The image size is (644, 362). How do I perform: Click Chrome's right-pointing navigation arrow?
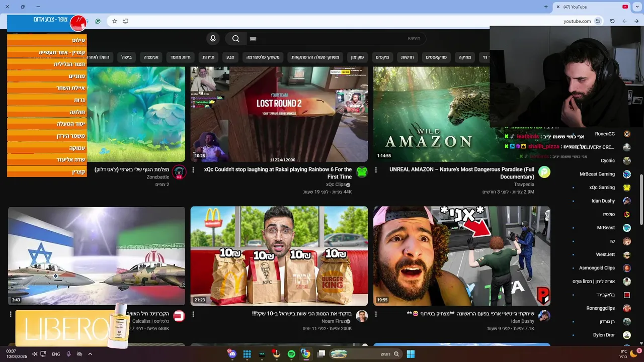636,21
